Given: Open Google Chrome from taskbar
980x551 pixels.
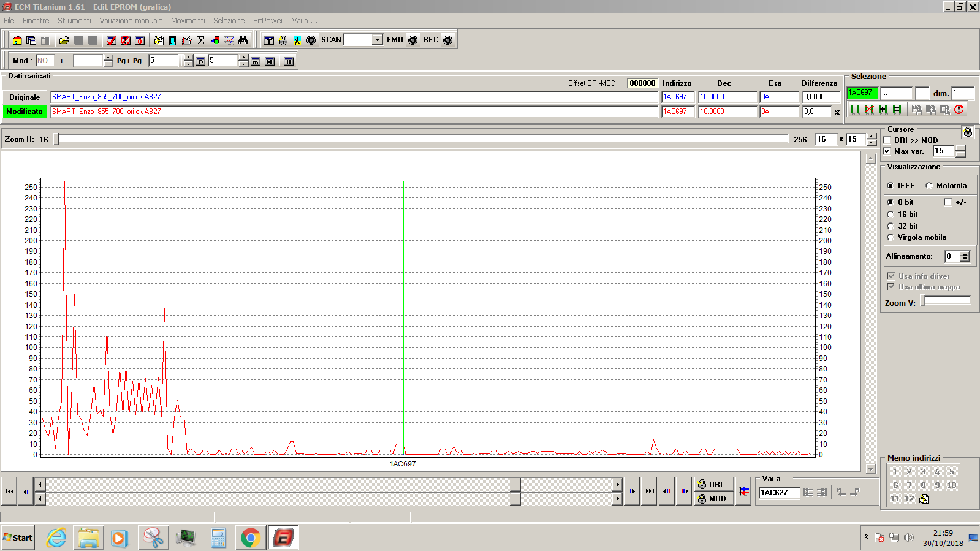Looking at the screenshot, I should tap(250, 538).
